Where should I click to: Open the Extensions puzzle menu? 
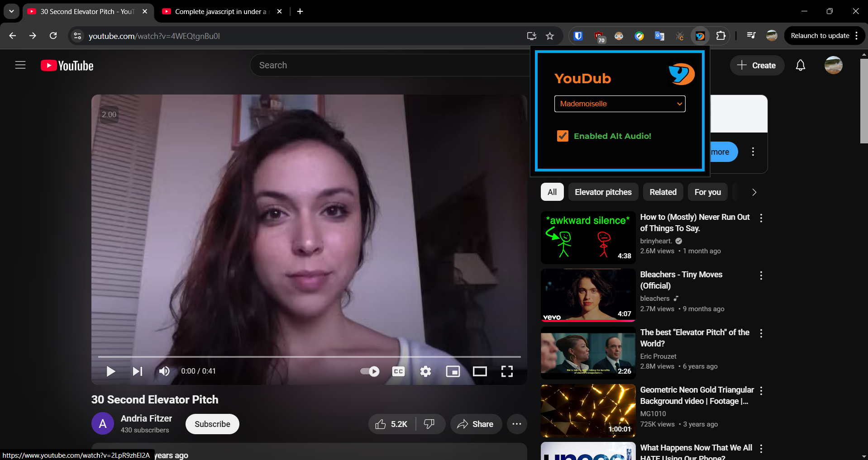click(721, 36)
